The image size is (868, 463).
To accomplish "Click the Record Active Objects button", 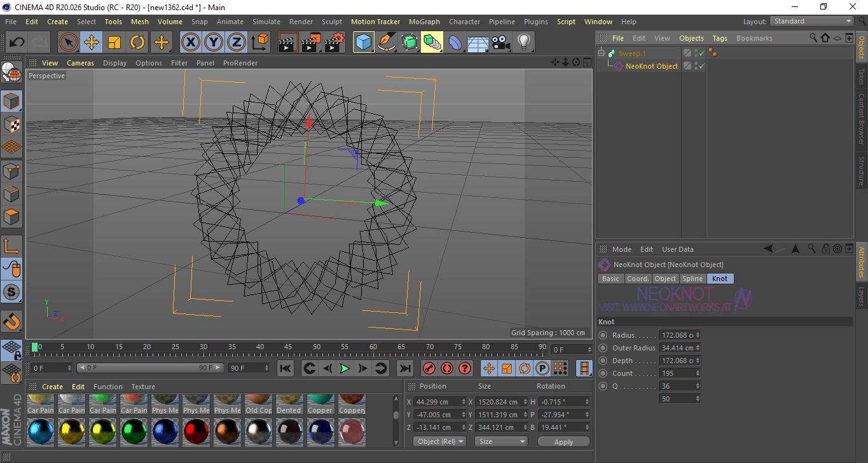I will coord(429,368).
